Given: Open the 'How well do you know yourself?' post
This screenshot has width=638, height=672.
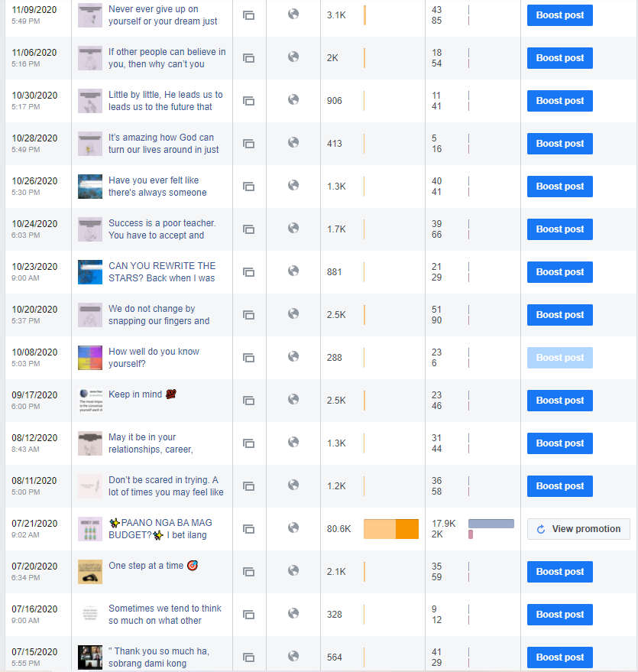Looking at the screenshot, I should pyautogui.click(x=154, y=358).
